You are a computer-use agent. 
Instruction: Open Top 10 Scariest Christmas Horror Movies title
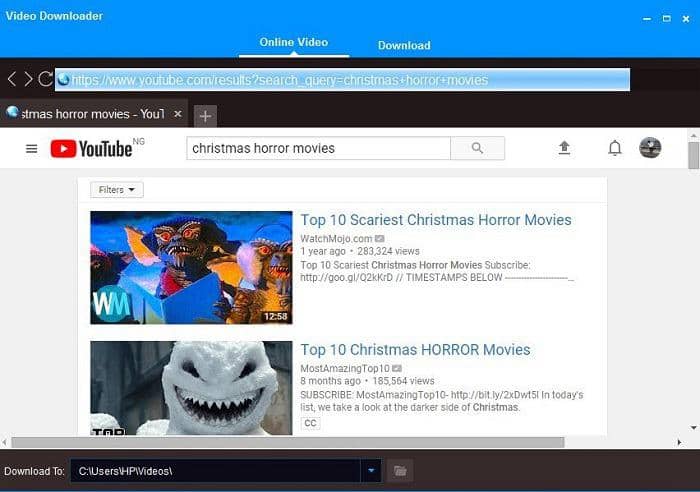pos(436,220)
